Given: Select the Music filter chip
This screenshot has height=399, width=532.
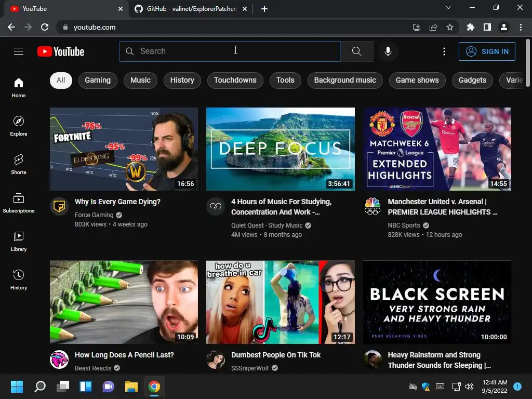Looking at the screenshot, I should pos(140,81).
